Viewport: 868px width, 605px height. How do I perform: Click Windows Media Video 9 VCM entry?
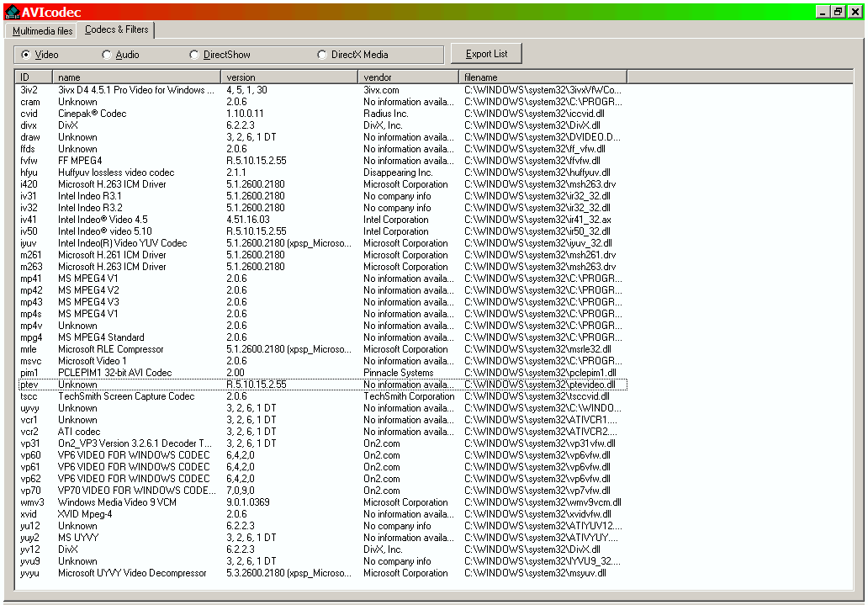[x=117, y=502]
